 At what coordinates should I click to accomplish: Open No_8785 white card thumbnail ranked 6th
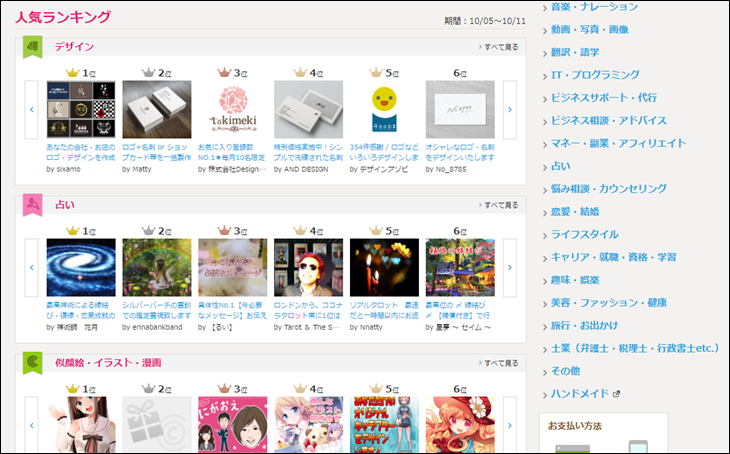click(460, 109)
